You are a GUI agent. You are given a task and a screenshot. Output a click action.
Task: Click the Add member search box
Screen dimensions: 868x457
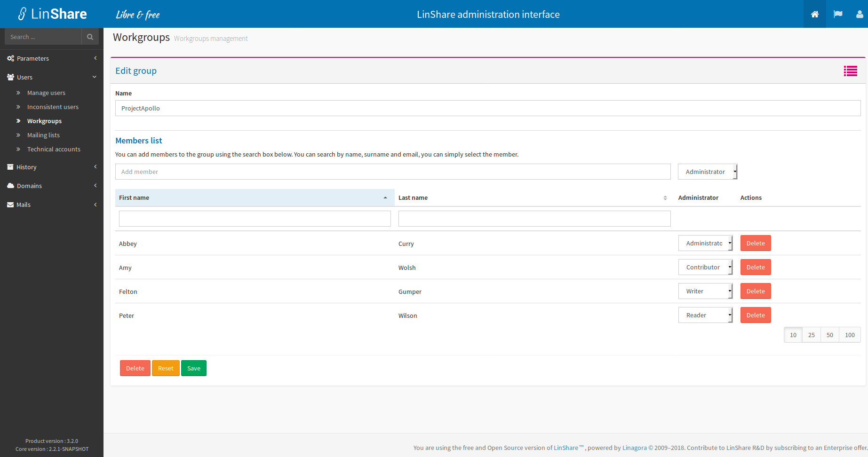[393, 172]
